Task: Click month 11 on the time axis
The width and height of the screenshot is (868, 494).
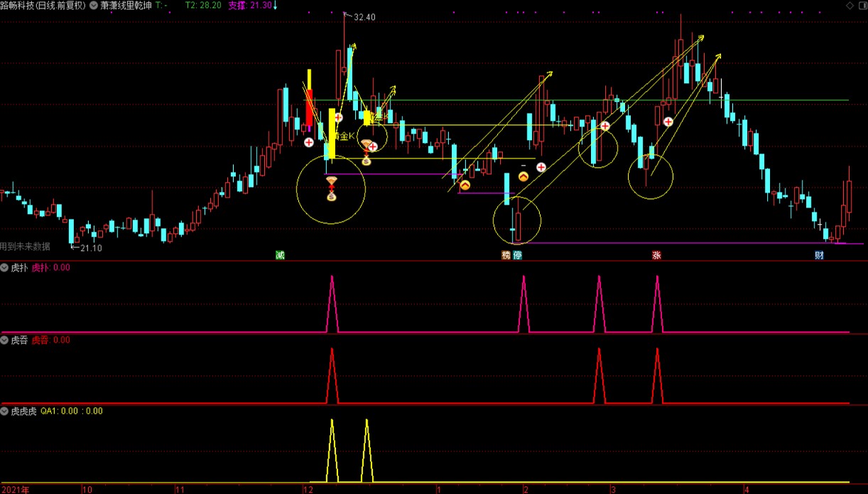Action: click(180, 489)
